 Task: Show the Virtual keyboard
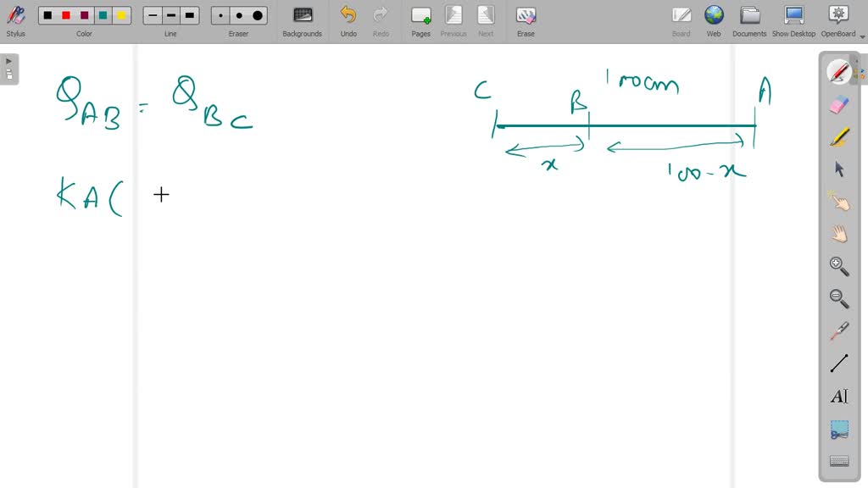(838, 460)
